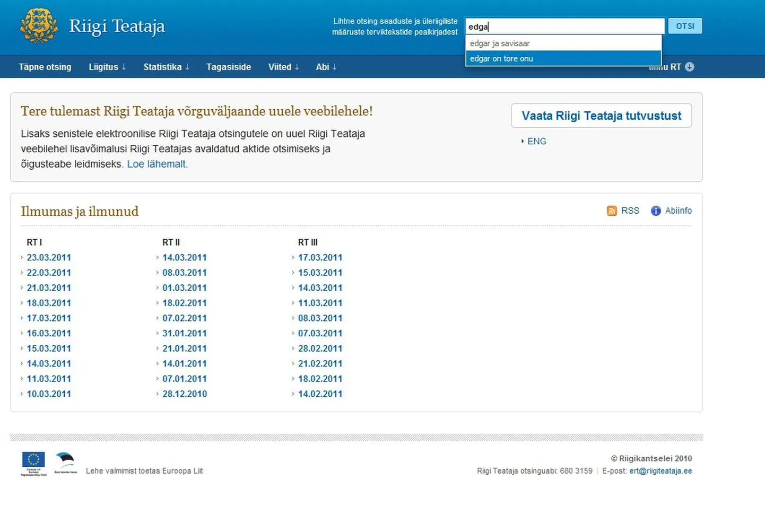Image resolution: width=765 pixels, height=532 pixels.
Task: Click the '© Riigikantselei 2010' footer text
Action: [x=651, y=459]
